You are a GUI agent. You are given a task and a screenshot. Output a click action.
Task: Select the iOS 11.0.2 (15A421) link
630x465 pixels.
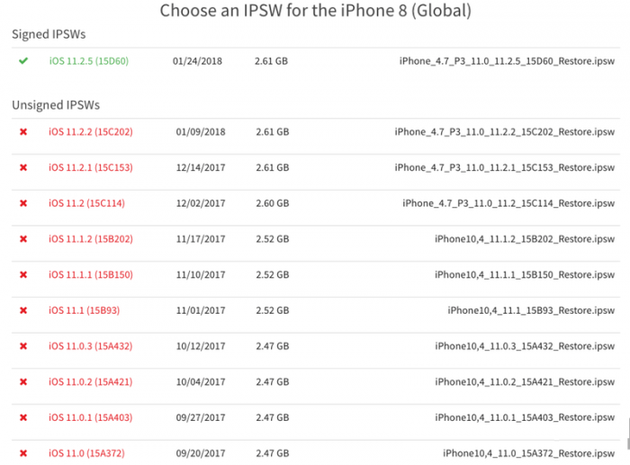tap(90, 382)
